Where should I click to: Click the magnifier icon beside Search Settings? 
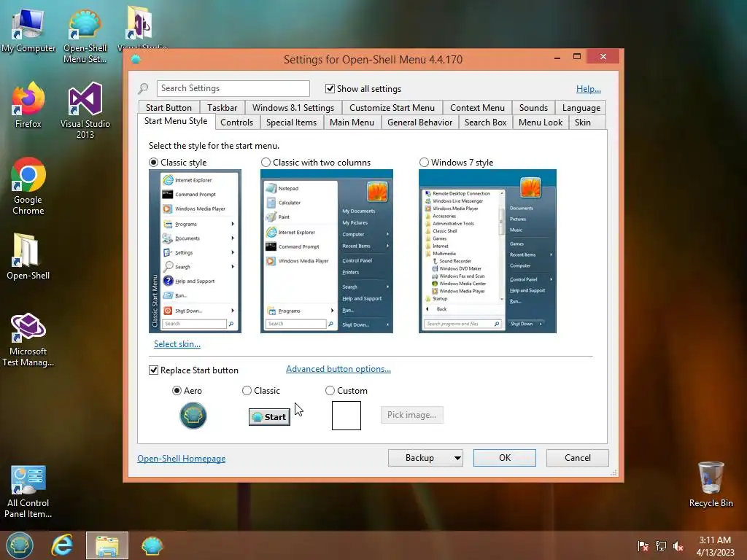click(x=144, y=88)
